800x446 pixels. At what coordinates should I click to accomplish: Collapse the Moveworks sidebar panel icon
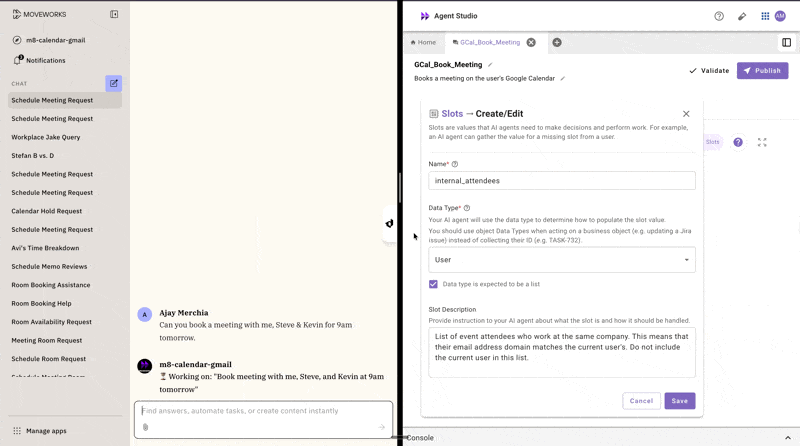click(114, 14)
